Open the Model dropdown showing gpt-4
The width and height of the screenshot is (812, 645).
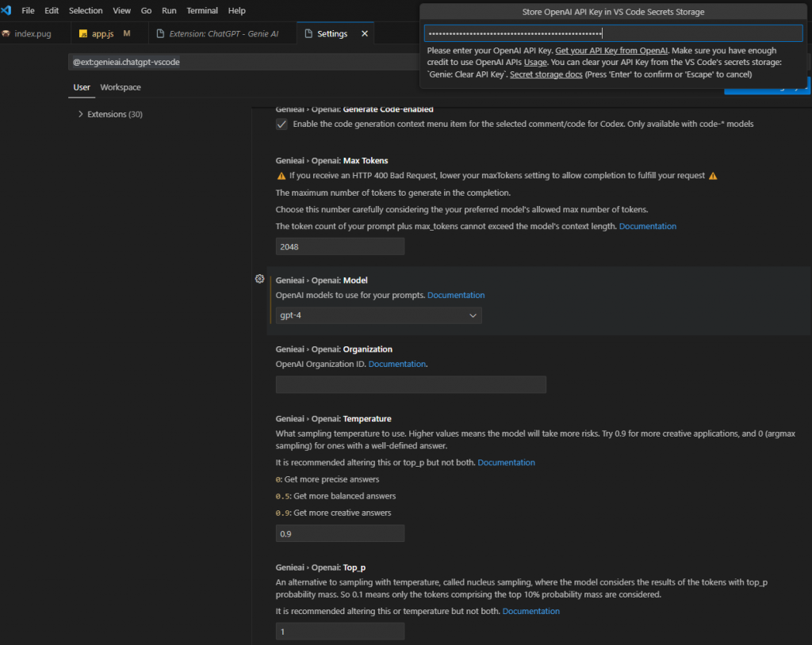click(x=378, y=315)
